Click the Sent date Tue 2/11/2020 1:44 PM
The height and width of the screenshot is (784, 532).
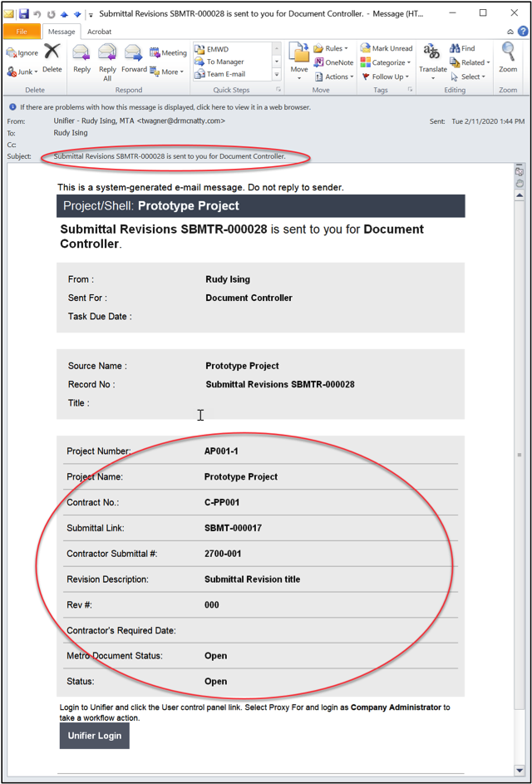coord(489,121)
